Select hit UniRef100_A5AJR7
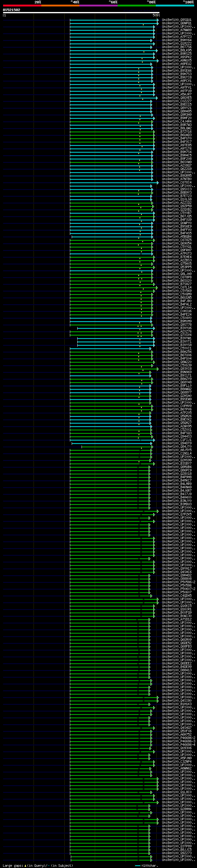197x868 pixels. click(x=177, y=94)
